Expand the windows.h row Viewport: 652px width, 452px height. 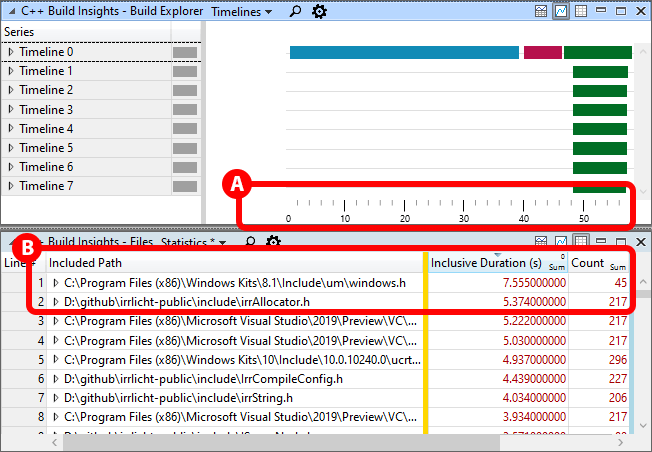56,283
